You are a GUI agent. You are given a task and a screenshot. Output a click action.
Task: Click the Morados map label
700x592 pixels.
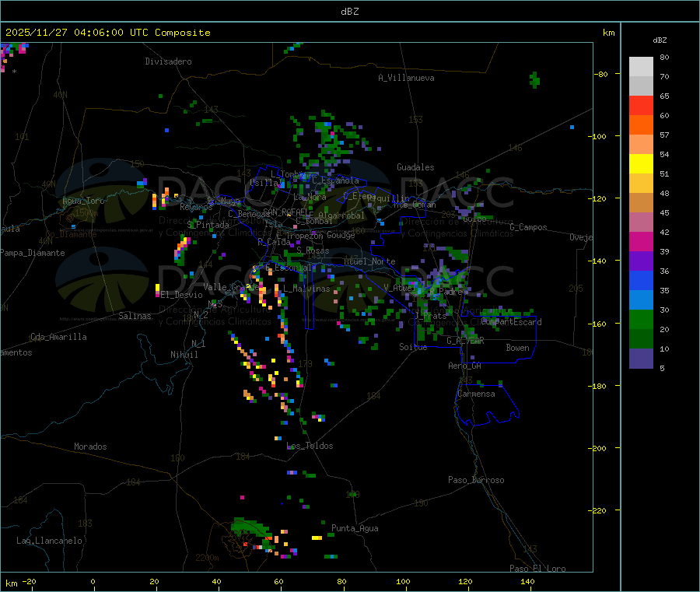point(90,447)
